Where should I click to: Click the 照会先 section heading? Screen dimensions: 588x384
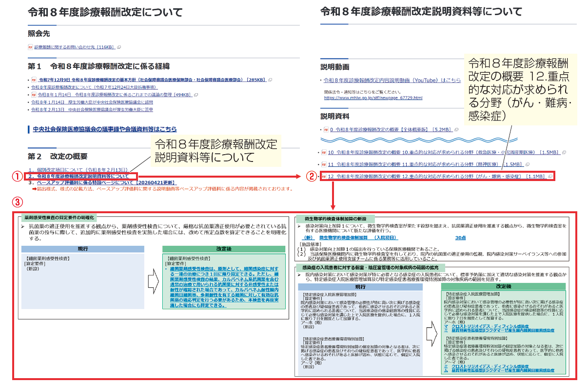point(38,33)
